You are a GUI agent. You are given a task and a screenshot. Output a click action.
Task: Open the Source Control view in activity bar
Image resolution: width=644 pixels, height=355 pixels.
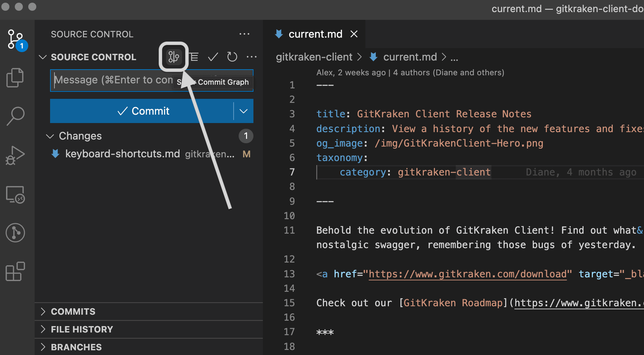click(x=15, y=39)
